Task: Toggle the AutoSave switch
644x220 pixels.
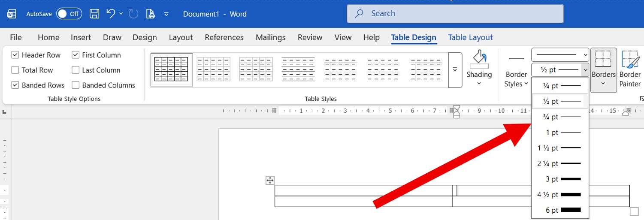Action: 69,14
